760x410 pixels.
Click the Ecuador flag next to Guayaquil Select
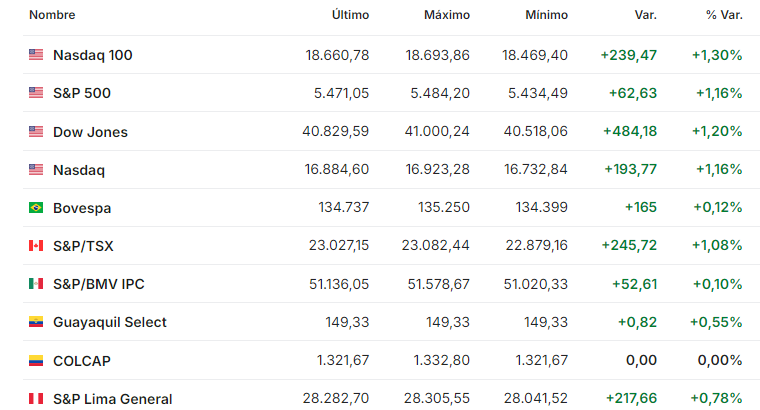click(36, 322)
